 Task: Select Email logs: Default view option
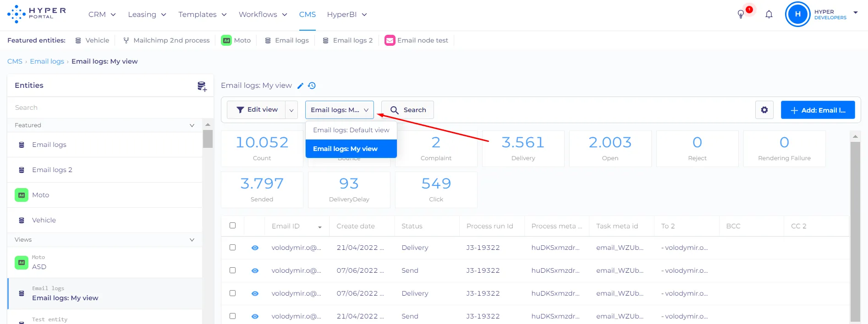click(x=351, y=130)
